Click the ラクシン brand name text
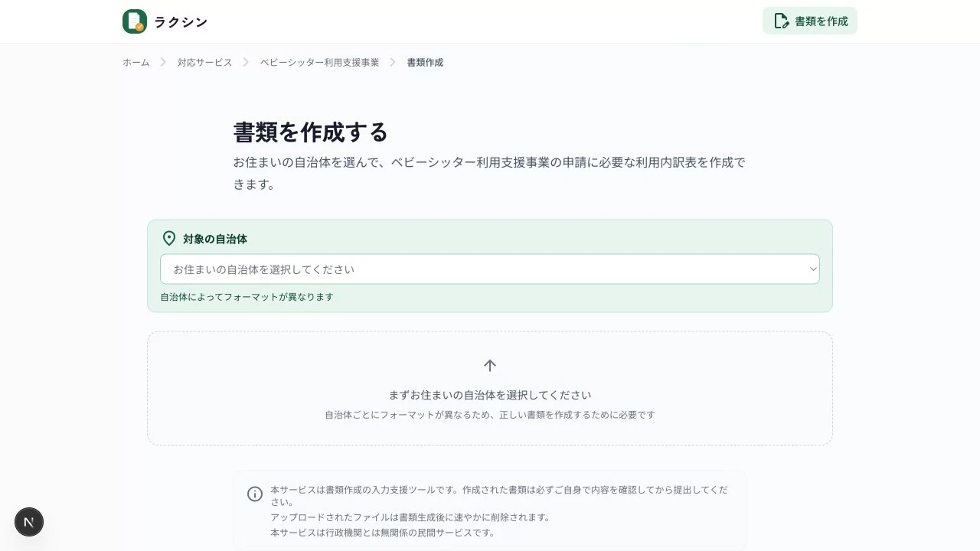 click(181, 22)
